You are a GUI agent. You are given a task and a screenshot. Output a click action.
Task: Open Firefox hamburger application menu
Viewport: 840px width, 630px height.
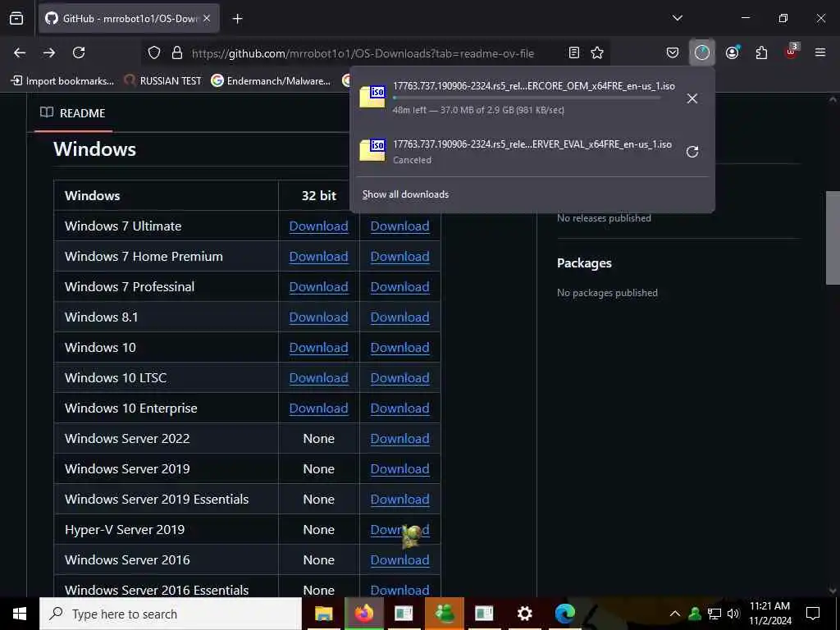tap(820, 52)
